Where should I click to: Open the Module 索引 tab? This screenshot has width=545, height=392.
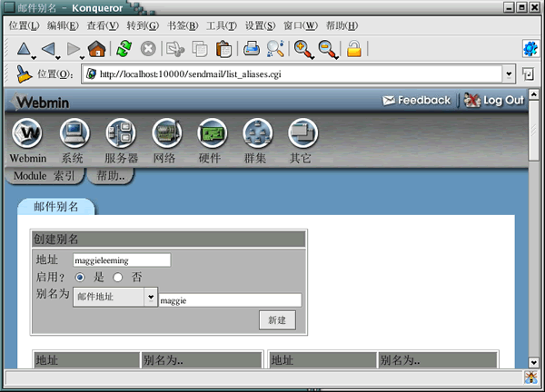[x=45, y=176]
